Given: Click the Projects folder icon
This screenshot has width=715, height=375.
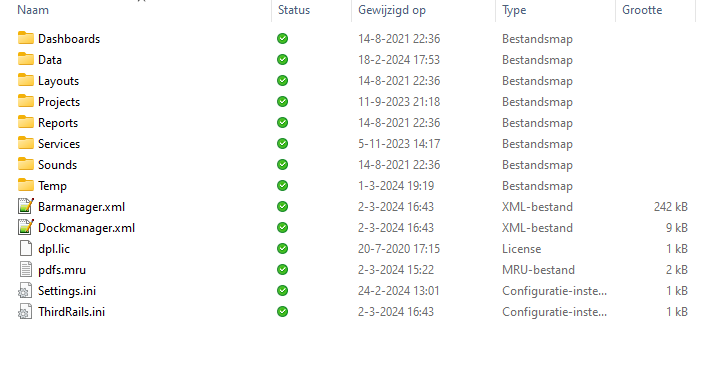Looking at the screenshot, I should [x=26, y=101].
